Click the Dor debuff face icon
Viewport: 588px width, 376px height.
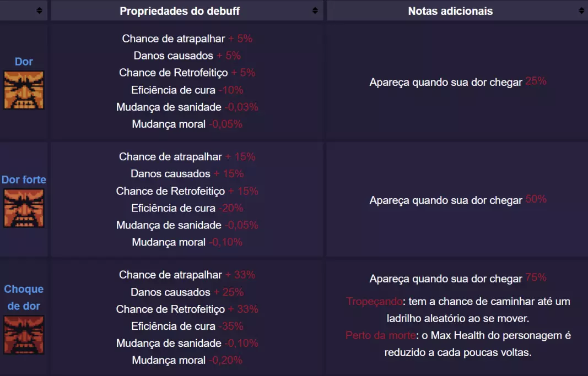(24, 90)
